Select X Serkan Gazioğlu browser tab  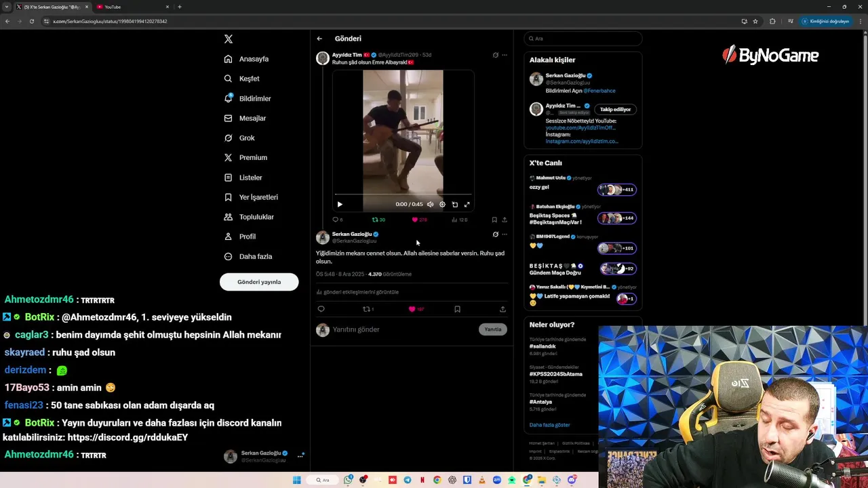[53, 7]
